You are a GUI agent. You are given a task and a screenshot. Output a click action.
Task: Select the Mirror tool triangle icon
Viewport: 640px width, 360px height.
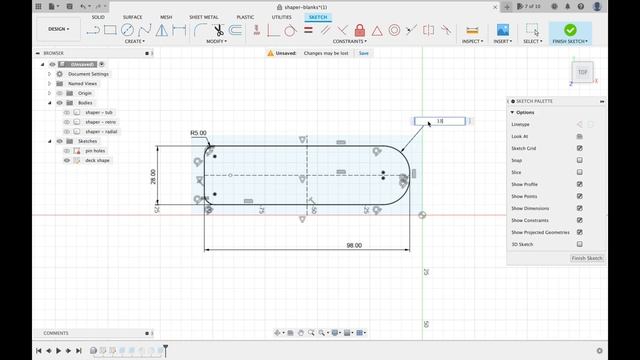162,30
